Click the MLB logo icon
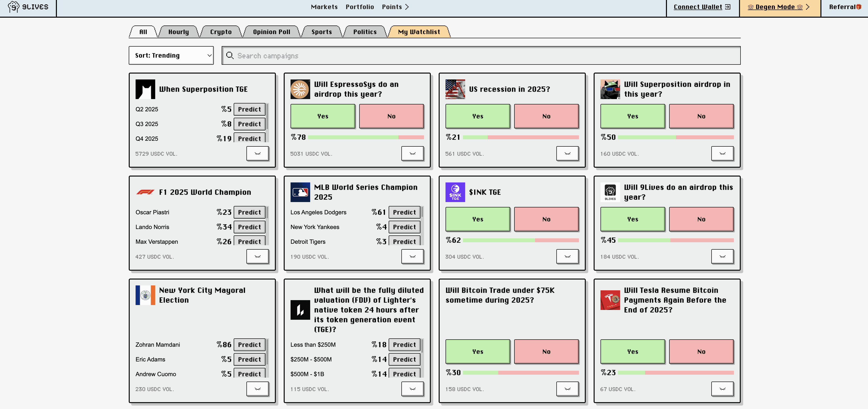Image resolution: width=868 pixels, height=409 pixels. 300,192
